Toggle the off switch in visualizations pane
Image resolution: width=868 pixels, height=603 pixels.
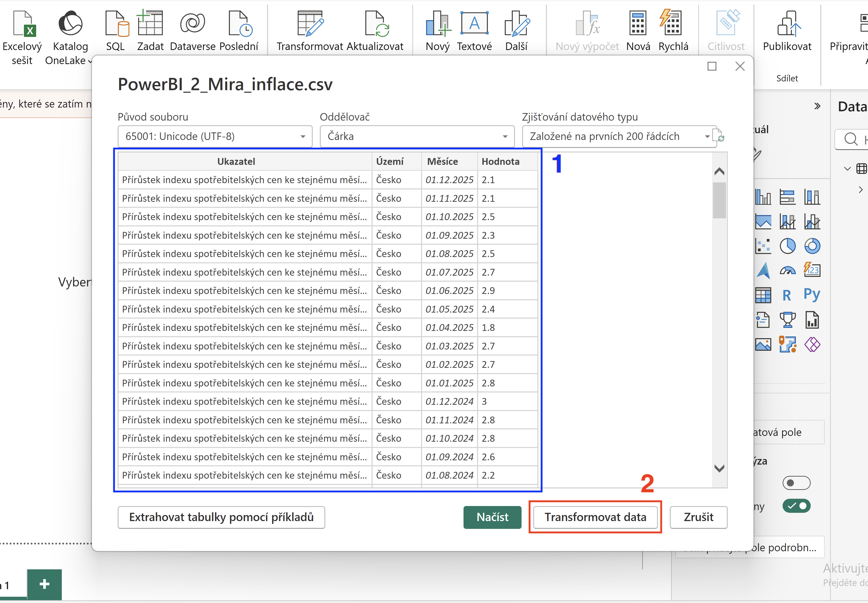796,482
